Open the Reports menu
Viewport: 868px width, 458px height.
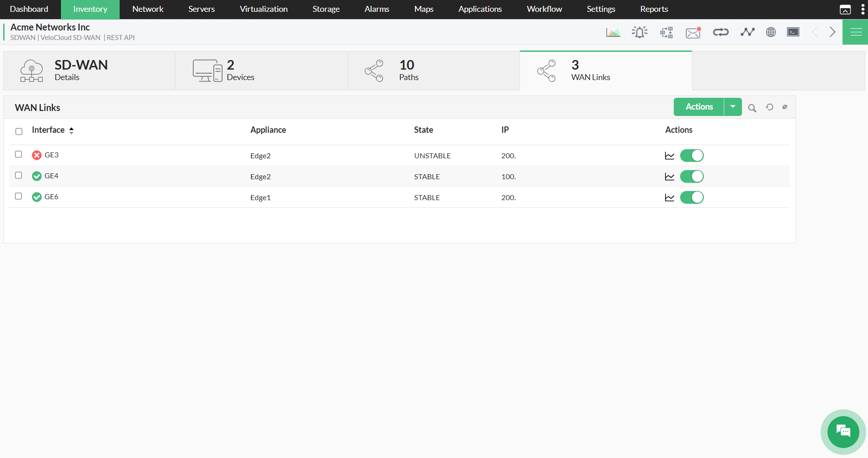pos(654,9)
